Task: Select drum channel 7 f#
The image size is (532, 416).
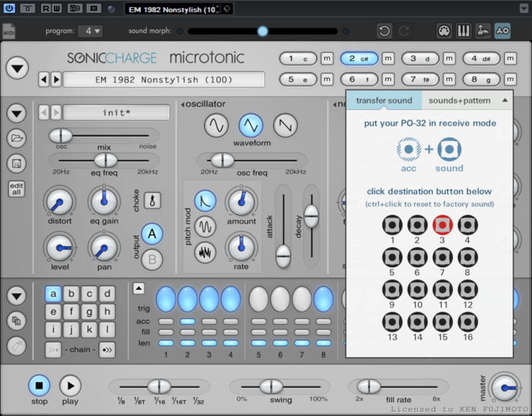Action: (420, 79)
